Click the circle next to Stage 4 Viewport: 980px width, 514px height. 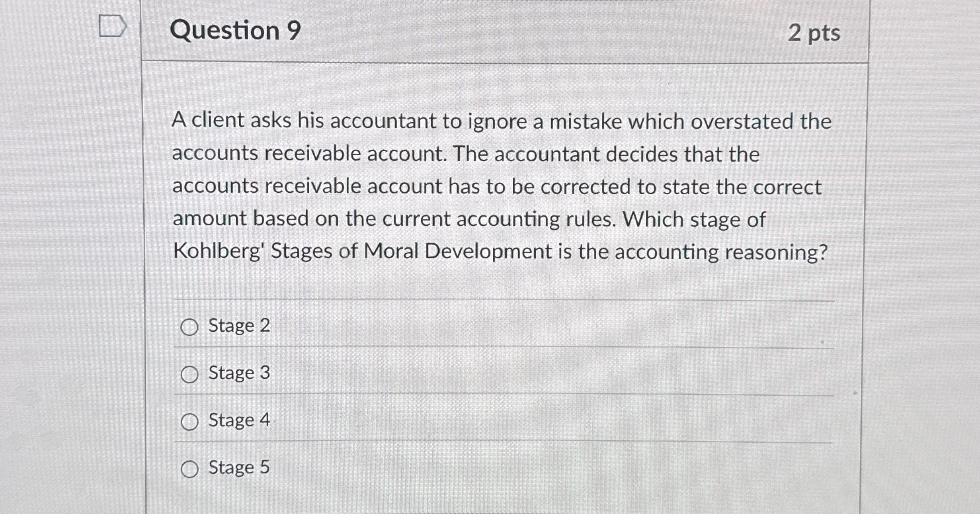click(190, 421)
